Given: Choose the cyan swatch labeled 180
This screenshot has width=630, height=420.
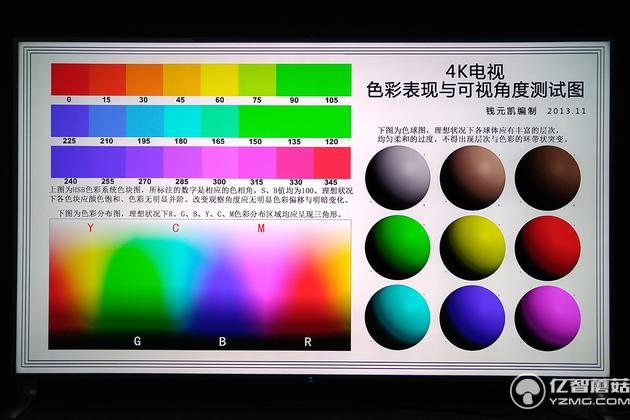Looking at the screenshot, I should [x=182, y=121].
